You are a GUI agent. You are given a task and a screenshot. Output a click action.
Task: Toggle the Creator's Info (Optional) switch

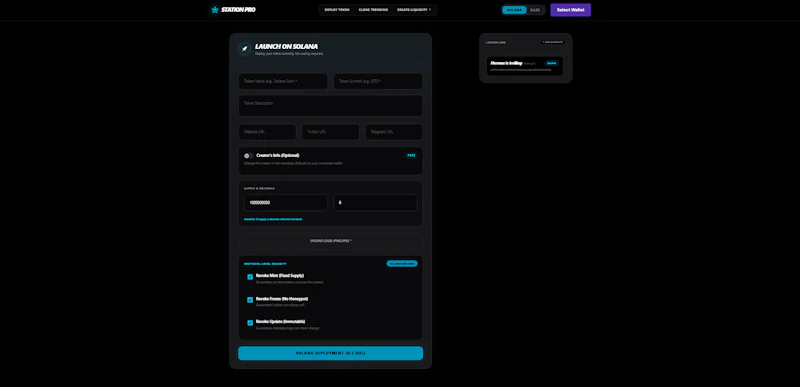click(248, 156)
